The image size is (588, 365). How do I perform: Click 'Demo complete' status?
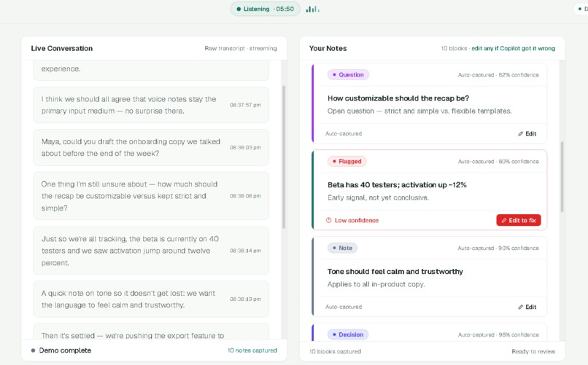[x=65, y=350]
